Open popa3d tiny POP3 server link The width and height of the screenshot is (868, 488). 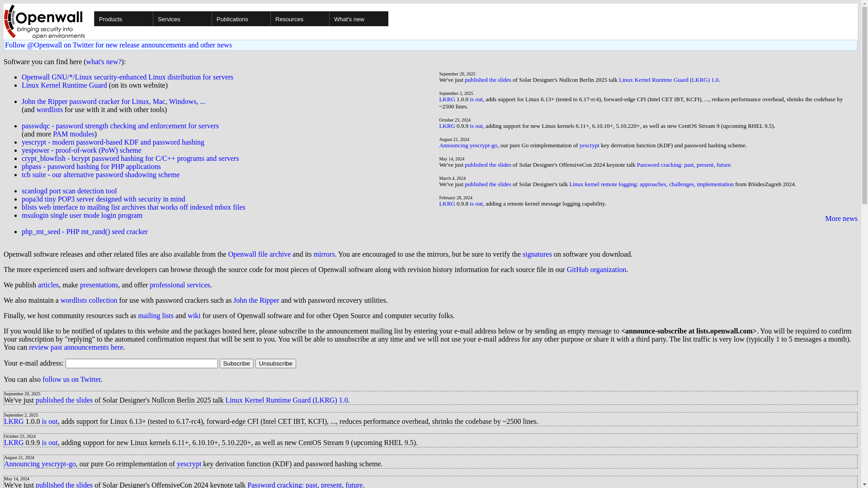click(104, 199)
